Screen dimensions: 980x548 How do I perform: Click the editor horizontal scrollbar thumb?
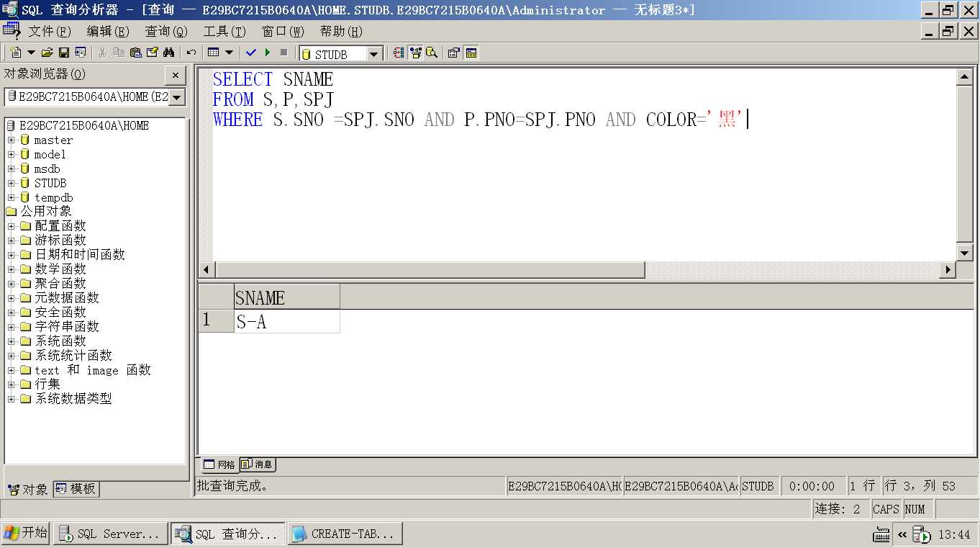point(430,269)
